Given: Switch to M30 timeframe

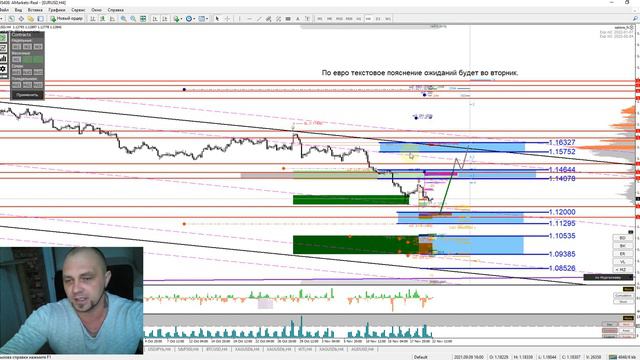Looking at the screenshot, I should click(349, 19).
